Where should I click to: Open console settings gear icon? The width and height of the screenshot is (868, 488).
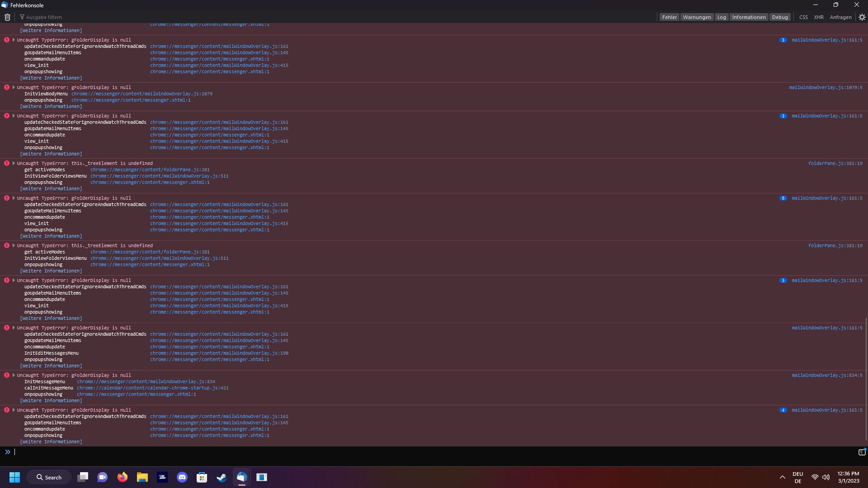pos(862,17)
